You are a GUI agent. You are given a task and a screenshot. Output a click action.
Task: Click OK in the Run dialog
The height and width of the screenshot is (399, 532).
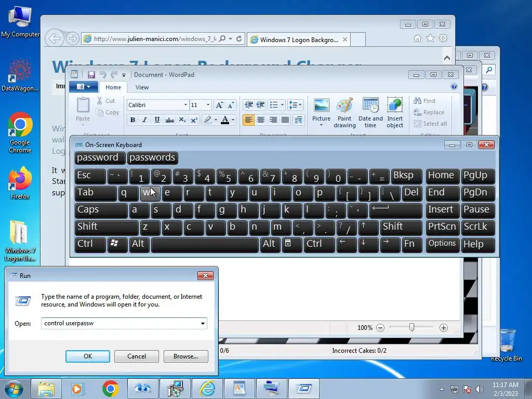[87, 356]
